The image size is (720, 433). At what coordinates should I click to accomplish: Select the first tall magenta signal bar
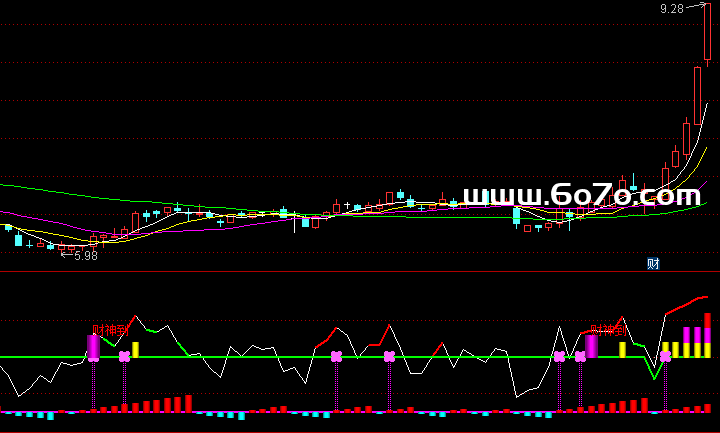tap(93, 345)
